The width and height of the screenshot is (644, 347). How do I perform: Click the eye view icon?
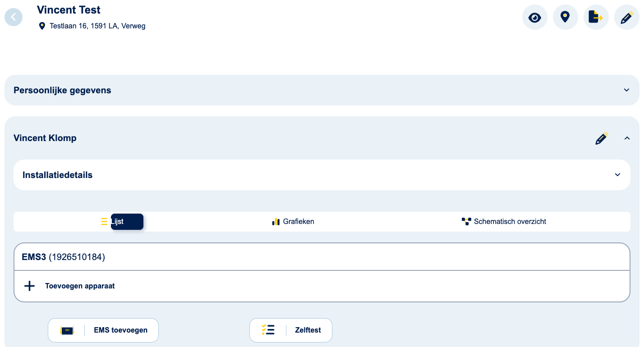coord(534,18)
